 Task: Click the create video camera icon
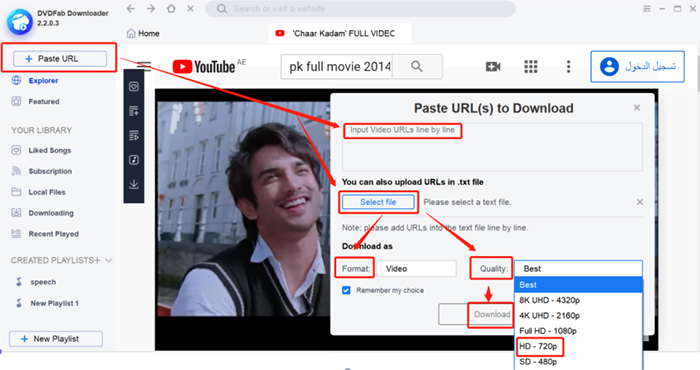pyautogui.click(x=493, y=67)
